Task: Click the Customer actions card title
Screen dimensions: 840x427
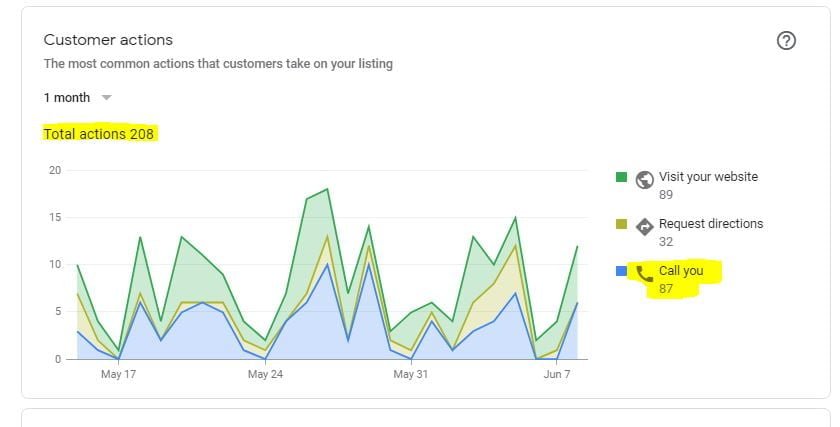Action: tap(108, 40)
